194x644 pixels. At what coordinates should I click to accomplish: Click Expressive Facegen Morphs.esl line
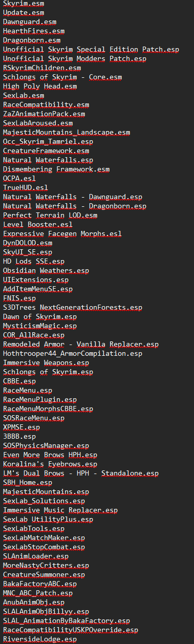pyautogui.click(x=62, y=233)
